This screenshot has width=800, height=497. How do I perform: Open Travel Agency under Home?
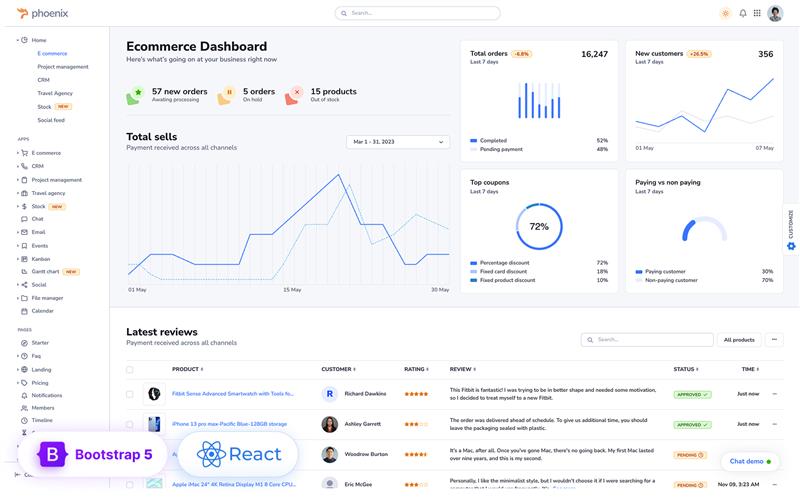(55, 93)
